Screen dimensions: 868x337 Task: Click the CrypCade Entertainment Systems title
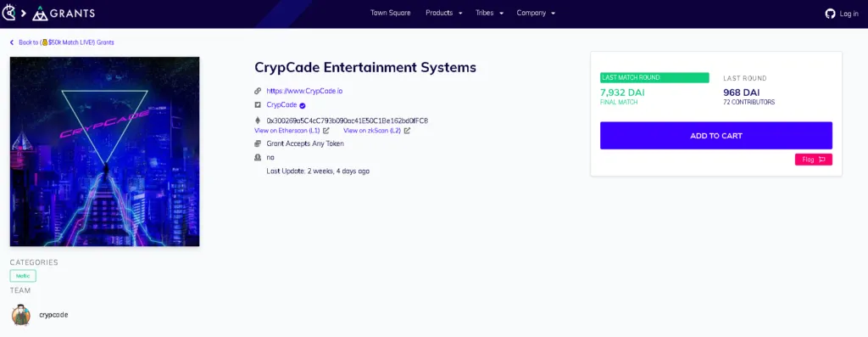coord(365,67)
